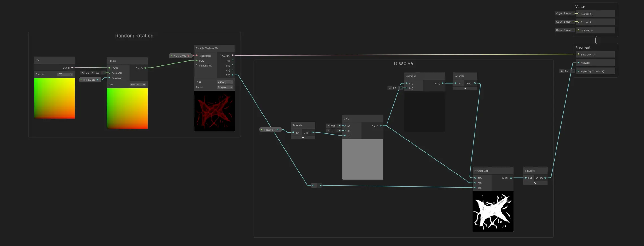Open the Unit Radians dropdown on Rotate node

[137, 85]
